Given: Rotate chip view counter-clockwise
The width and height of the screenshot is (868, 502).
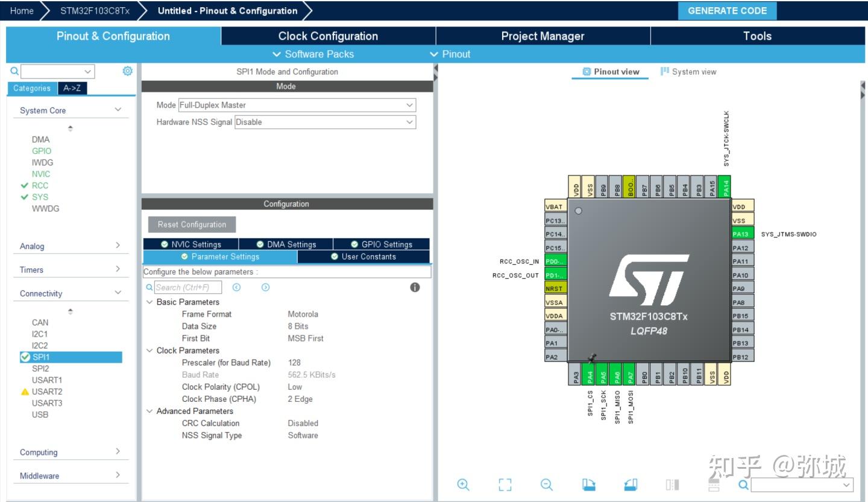Looking at the screenshot, I should (631, 485).
